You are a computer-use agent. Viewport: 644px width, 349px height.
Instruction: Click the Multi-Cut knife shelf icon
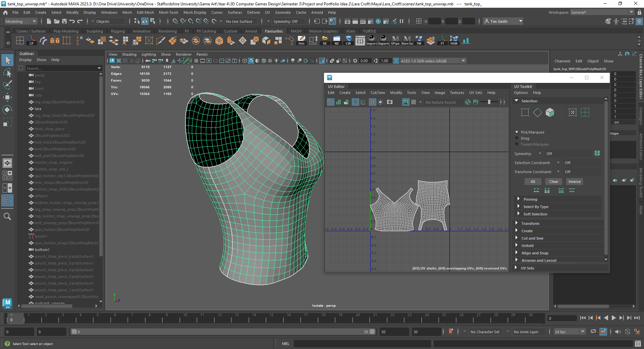tap(161, 41)
